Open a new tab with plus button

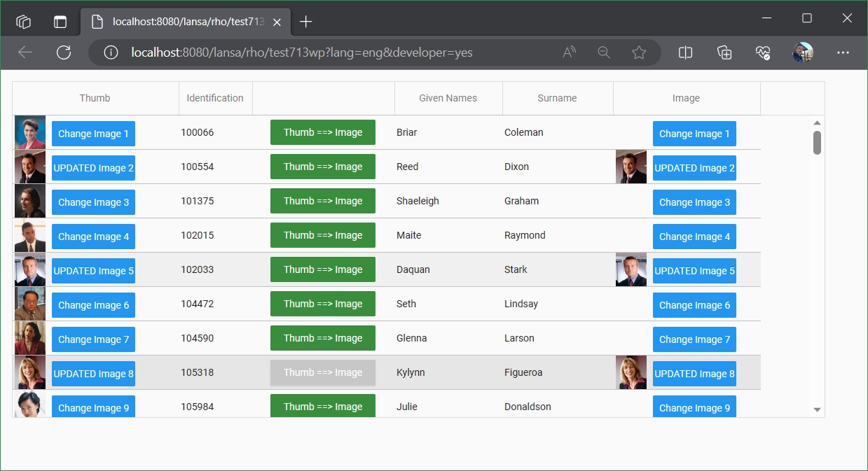pyautogui.click(x=305, y=22)
